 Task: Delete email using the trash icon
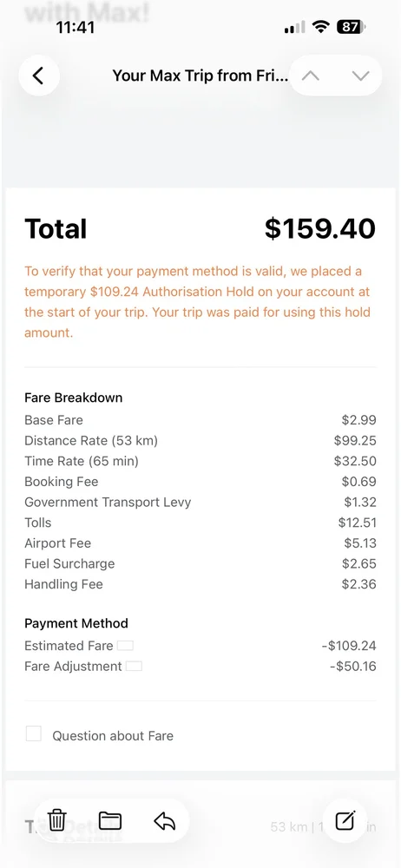[x=57, y=820]
